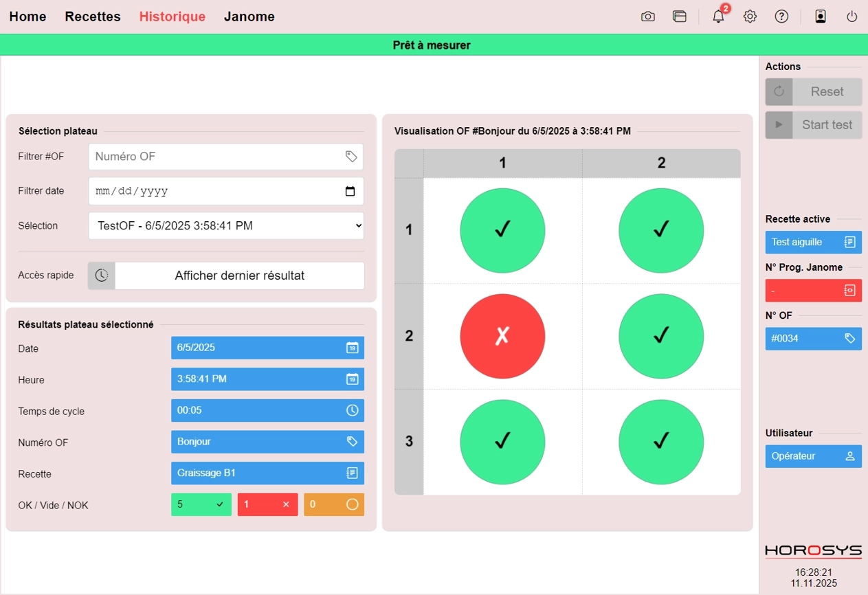Open calendar picker in Filtrer date field
The image size is (868, 595).
pyautogui.click(x=350, y=192)
